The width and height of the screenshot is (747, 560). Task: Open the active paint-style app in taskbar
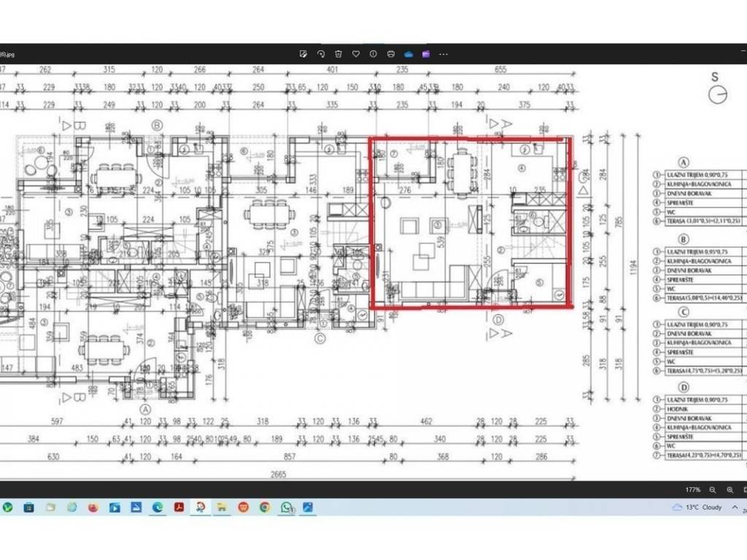pyautogui.click(x=201, y=507)
